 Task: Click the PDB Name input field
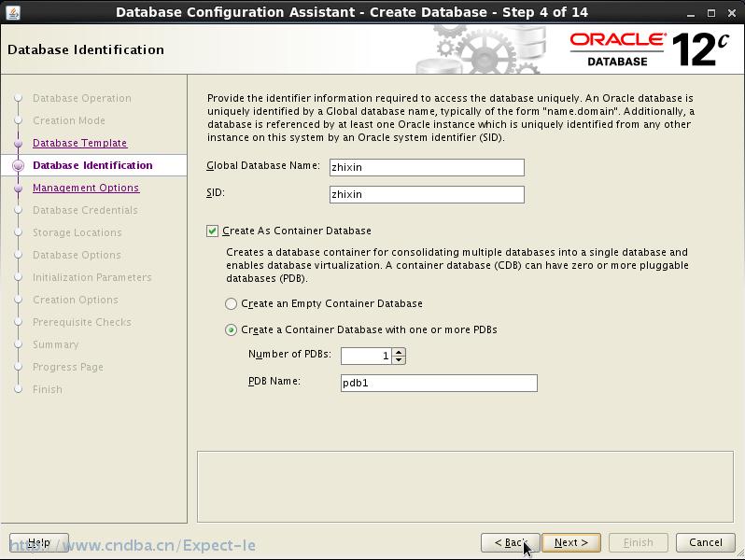point(439,383)
